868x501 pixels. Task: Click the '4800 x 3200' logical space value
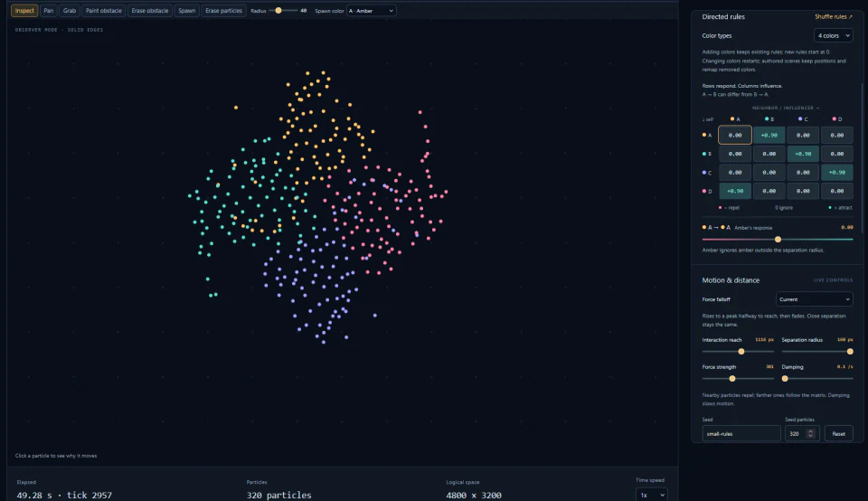pyautogui.click(x=474, y=495)
